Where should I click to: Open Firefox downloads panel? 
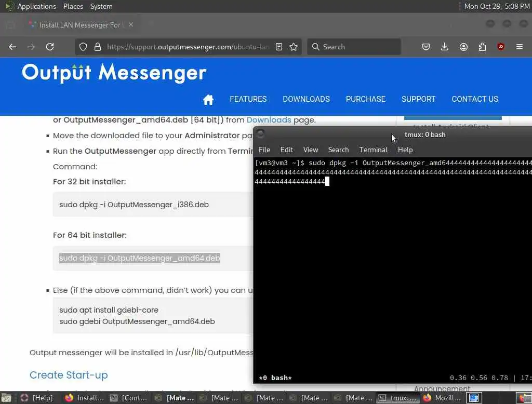pyautogui.click(x=445, y=47)
